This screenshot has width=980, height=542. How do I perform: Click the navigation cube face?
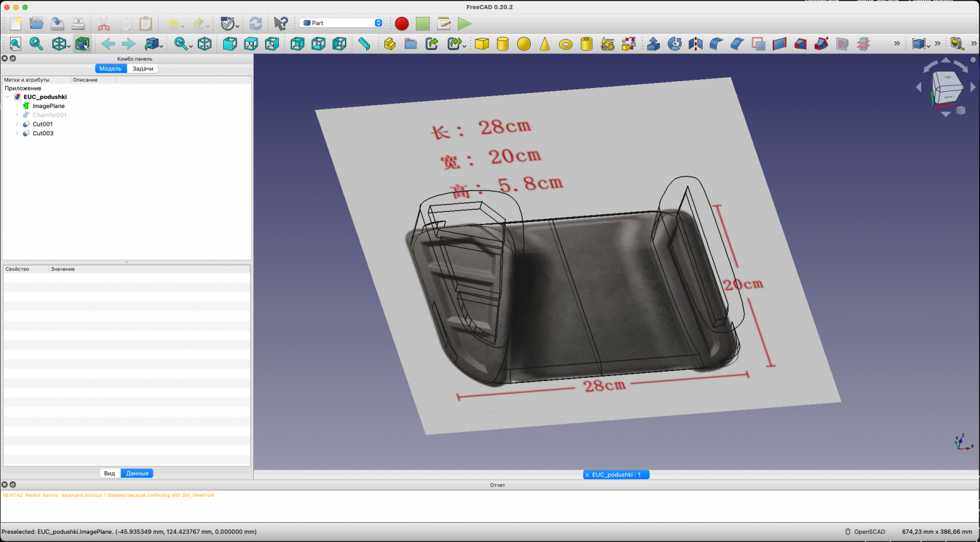point(947,87)
